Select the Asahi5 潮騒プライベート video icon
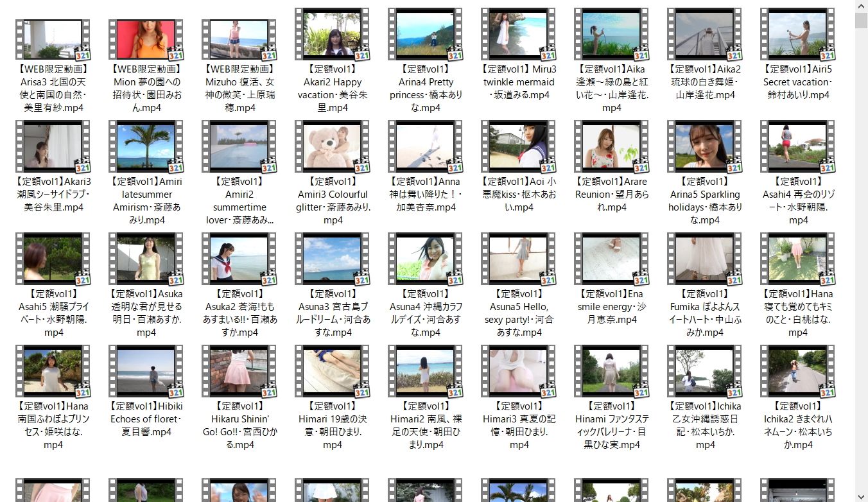The image size is (868, 502). (x=53, y=259)
